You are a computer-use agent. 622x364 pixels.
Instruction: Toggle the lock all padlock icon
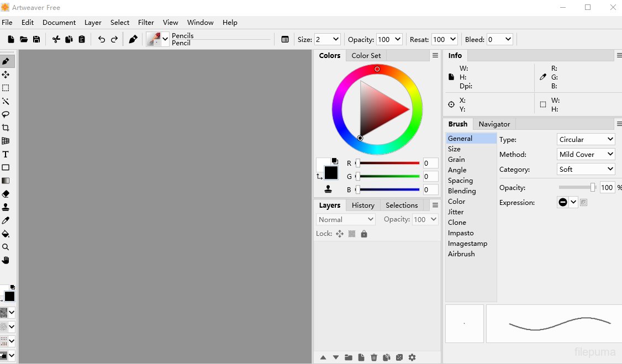[x=364, y=234]
